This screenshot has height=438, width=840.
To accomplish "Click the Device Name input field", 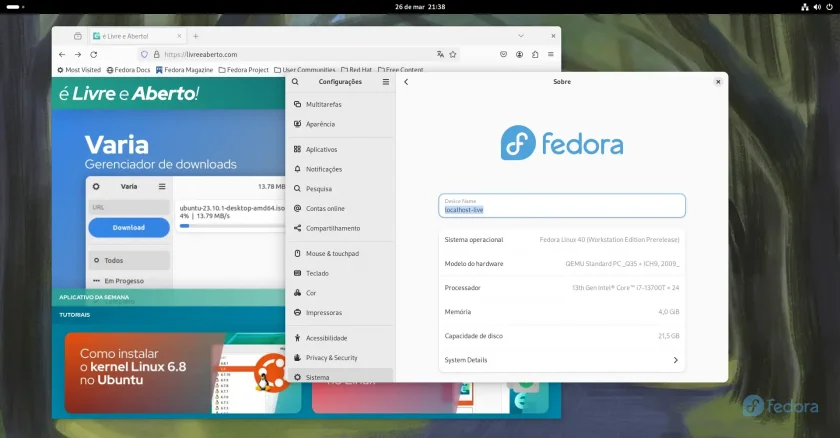I will click(x=562, y=206).
